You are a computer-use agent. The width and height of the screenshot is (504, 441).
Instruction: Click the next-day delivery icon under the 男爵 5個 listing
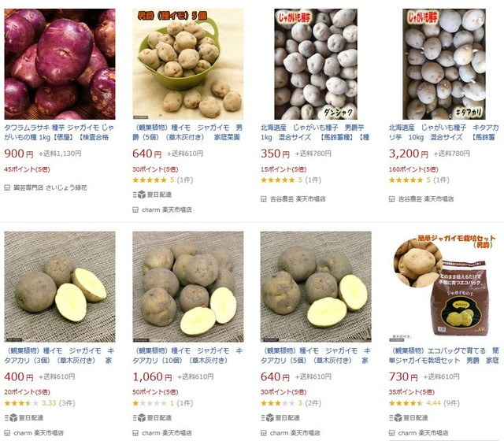point(139,195)
